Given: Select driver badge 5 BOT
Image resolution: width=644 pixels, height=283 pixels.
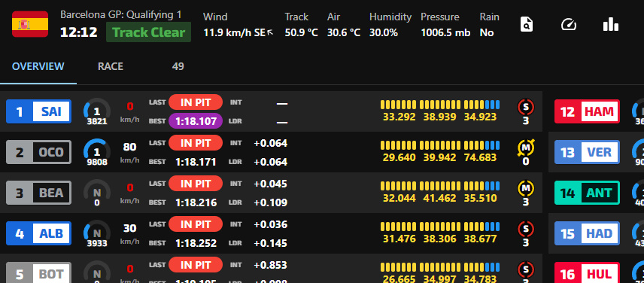Looking at the screenshot, I should [x=38, y=272].
